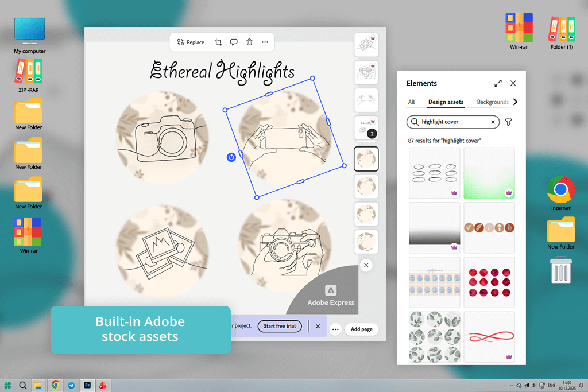Click the Ethereal Highlights title text
588x392 pixels.
click(222, 71)
